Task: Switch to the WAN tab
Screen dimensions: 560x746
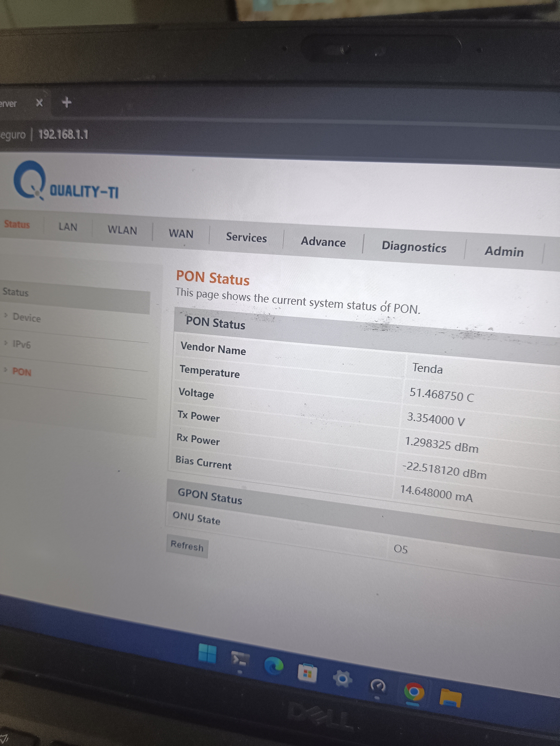Action: point(181,233)
